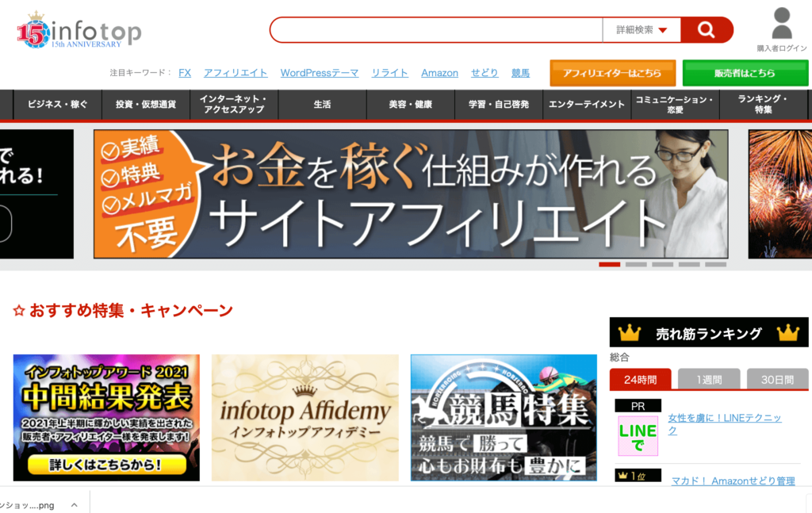Image resolution: width=812 pixels, height=513 pixels.
Task: Click the 1位 crown rank badge
Action: tap(638, 475)
